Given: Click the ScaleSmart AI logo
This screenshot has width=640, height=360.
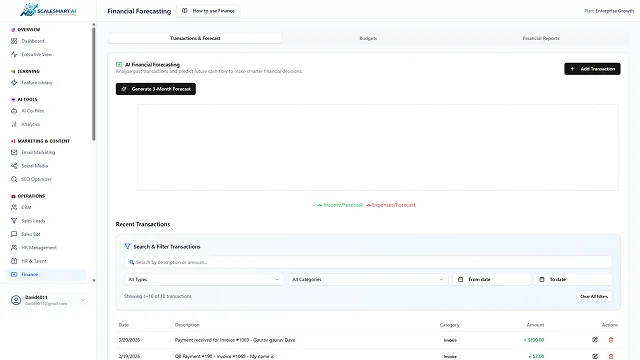Looking at the screenshot, I should coord(48,10).
